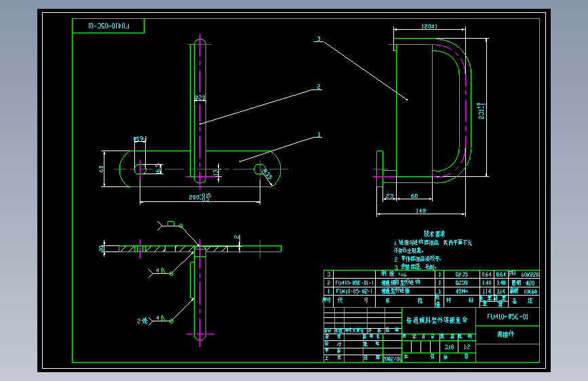588x381 pixels.
Task: Select the 13 dimension near center pin
Action: [216, 173]
